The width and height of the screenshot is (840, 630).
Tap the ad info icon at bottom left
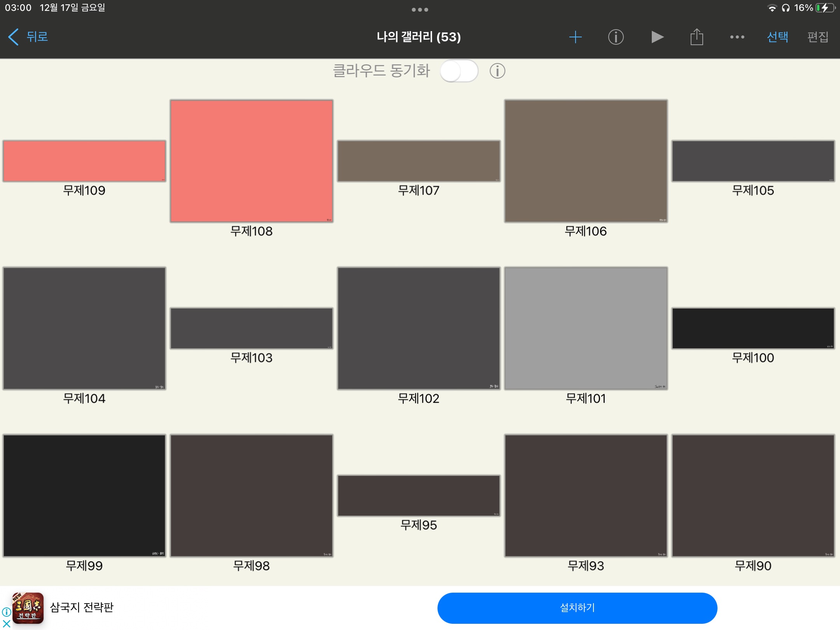coord(6,612)
